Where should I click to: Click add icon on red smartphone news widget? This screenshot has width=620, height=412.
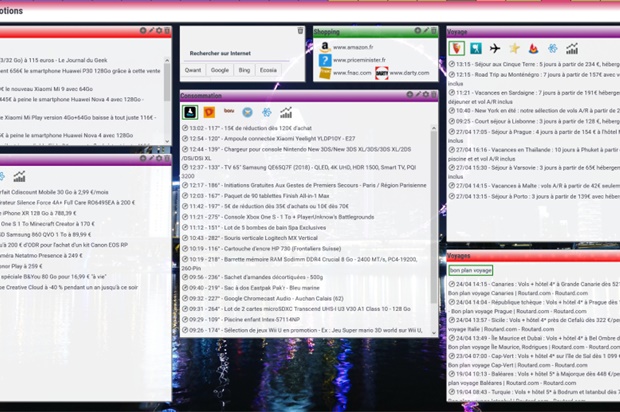(x=143, y=30)
